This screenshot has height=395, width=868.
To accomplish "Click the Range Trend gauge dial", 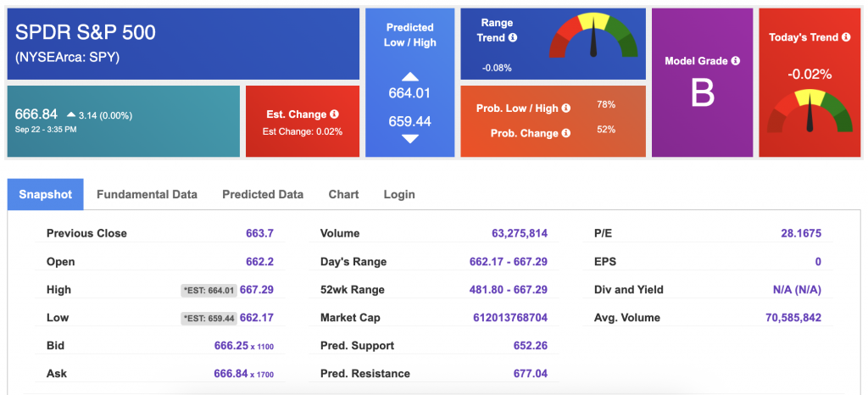I will (x=593, y=39).
